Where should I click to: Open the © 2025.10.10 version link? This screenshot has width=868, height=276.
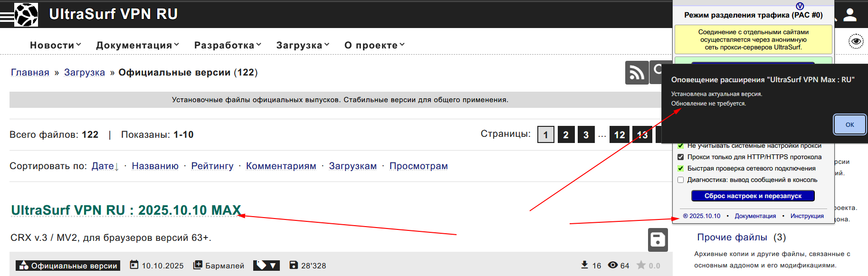tap(702, 216)
